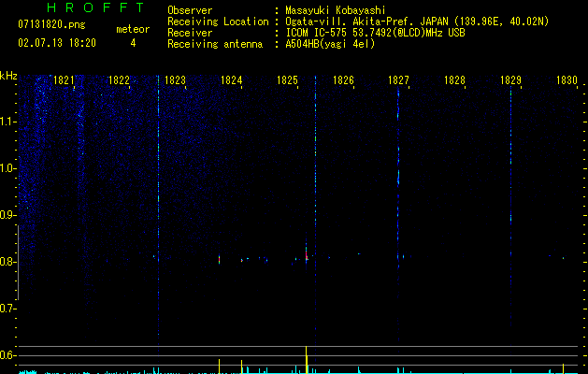
Task: Click the 1828 time marker
Action: pyautogui.click(x=455, y=80)
